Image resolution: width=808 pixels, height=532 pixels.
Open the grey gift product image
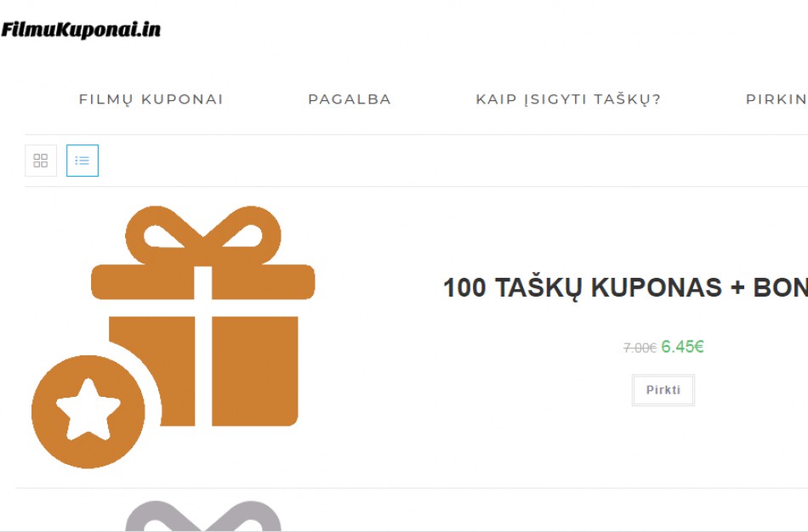203,516
